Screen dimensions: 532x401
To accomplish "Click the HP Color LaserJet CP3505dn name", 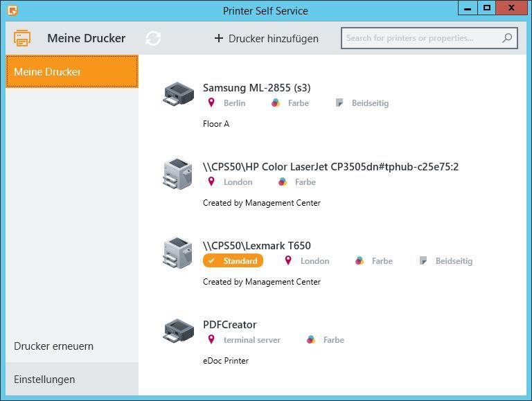I will click(331, 167).
